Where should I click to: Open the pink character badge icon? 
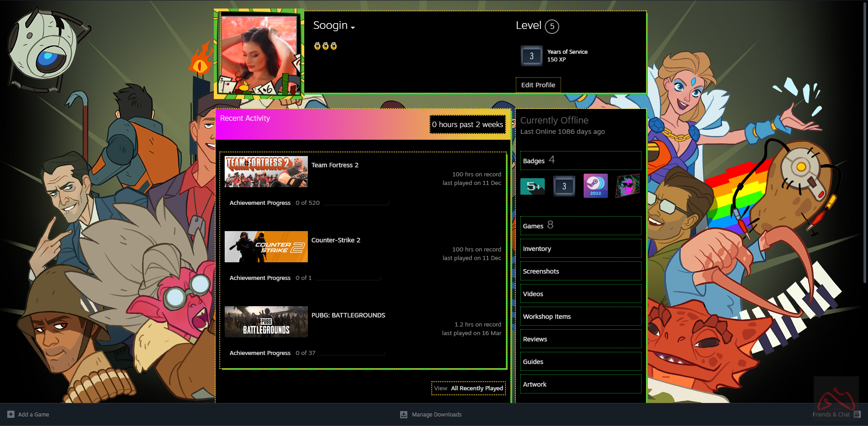pos(627,186)
